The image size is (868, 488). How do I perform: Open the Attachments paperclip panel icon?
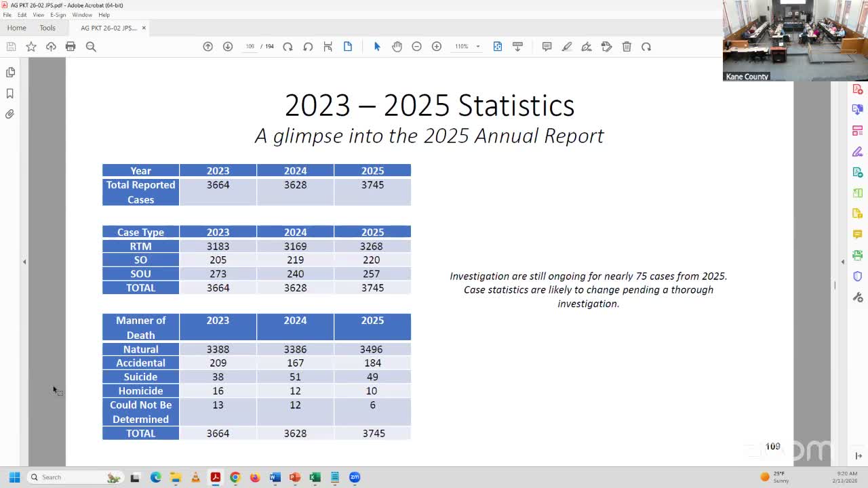(10, 114)
